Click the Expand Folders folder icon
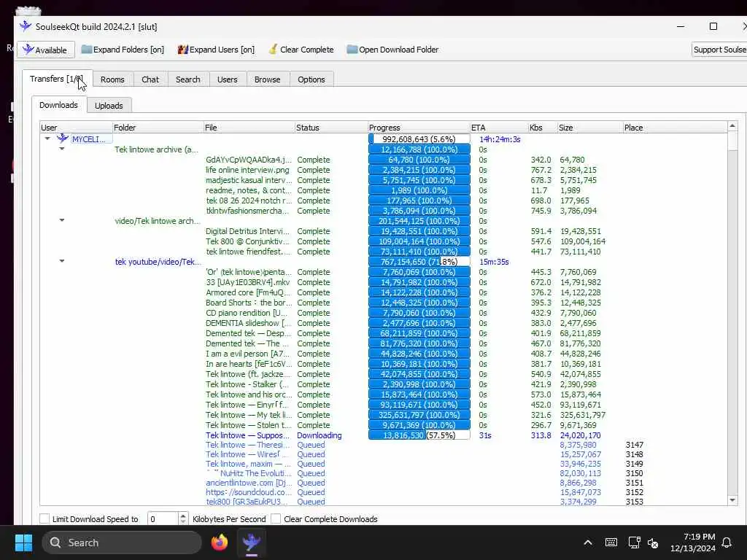Image resolution: width=747 pixels, height=560 pixels. point(87,49)
